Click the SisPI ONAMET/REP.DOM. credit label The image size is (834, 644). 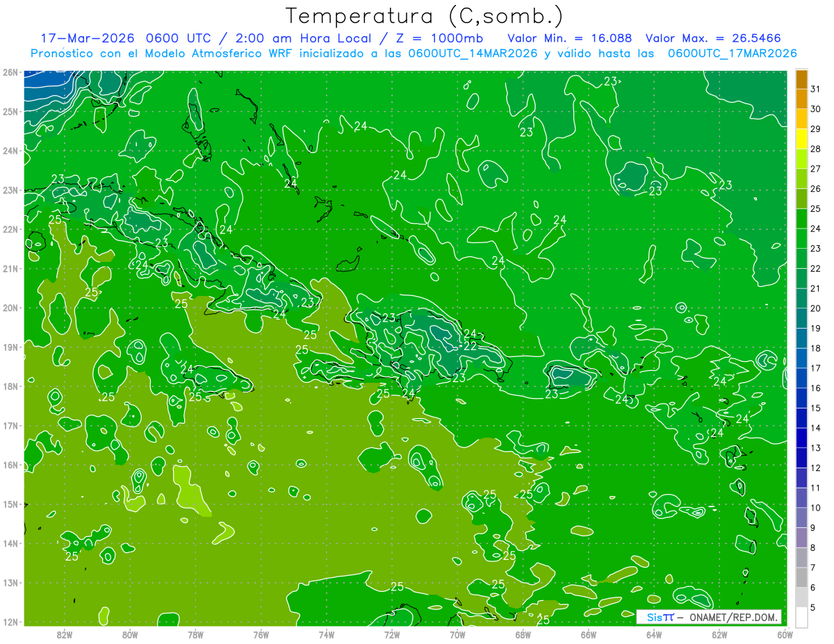[709, 617]
